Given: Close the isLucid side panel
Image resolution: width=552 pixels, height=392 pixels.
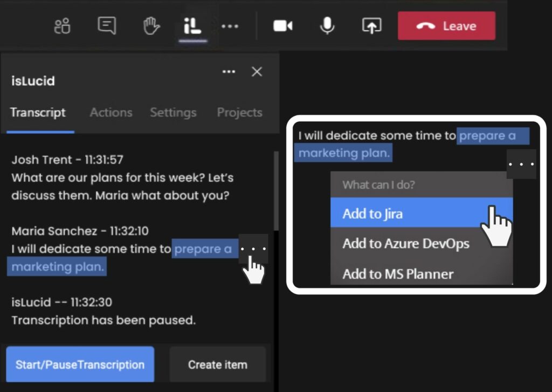Looking at the screenshot, I should (257, 72).
